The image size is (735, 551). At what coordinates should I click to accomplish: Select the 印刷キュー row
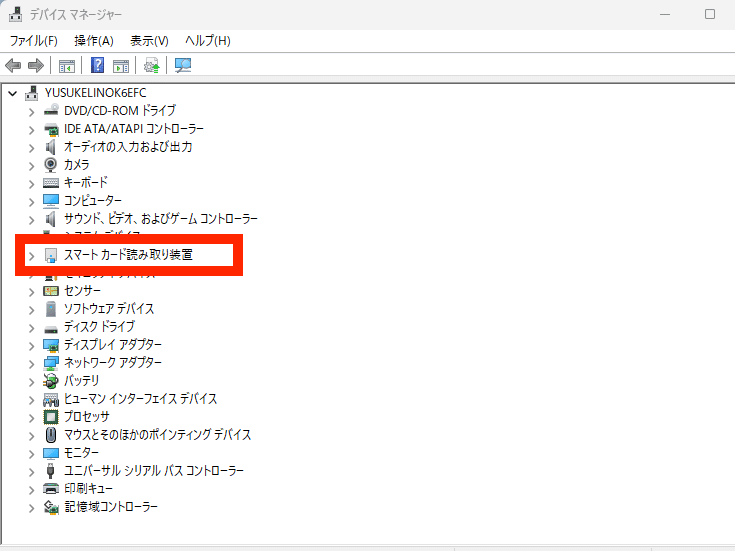coord(88,489)
